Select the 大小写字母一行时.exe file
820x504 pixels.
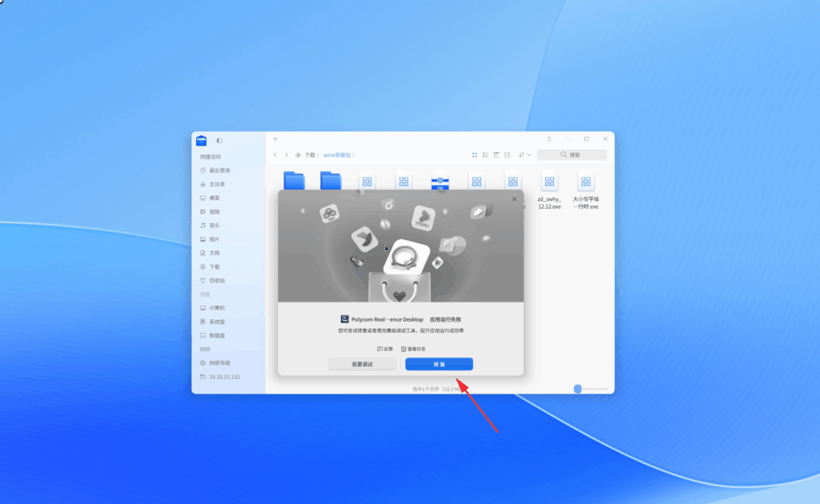click(x=585, y=190)
